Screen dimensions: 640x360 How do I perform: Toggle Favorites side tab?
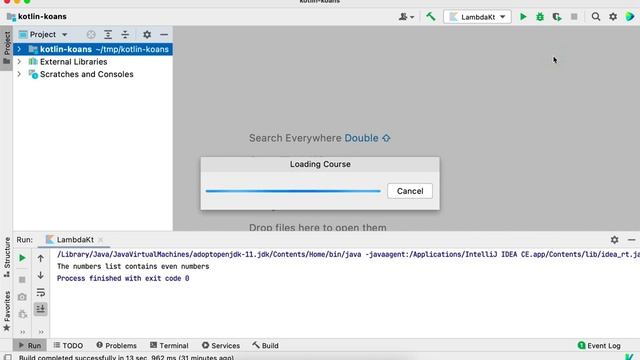(7, 311)
